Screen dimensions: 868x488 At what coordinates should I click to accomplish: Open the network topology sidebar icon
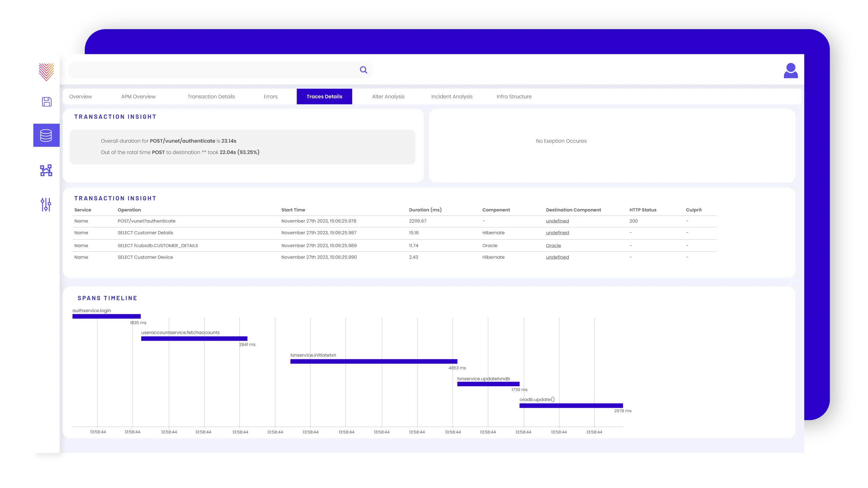click(46, 170)
